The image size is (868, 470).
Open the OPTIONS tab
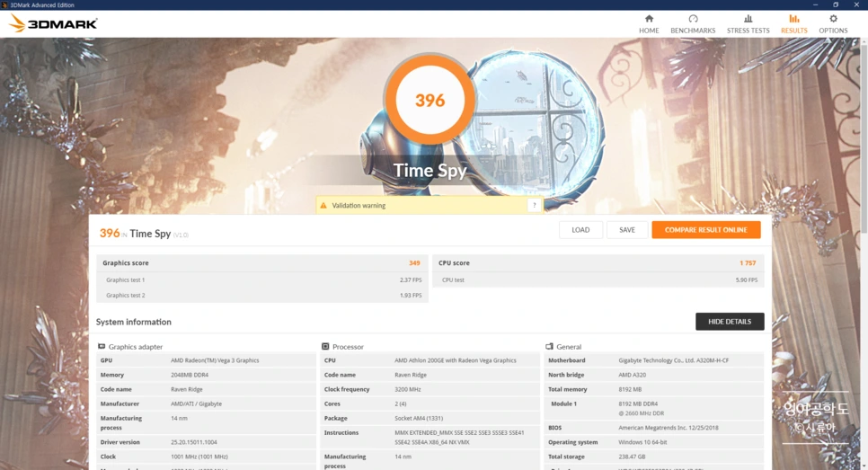(833, 23)
